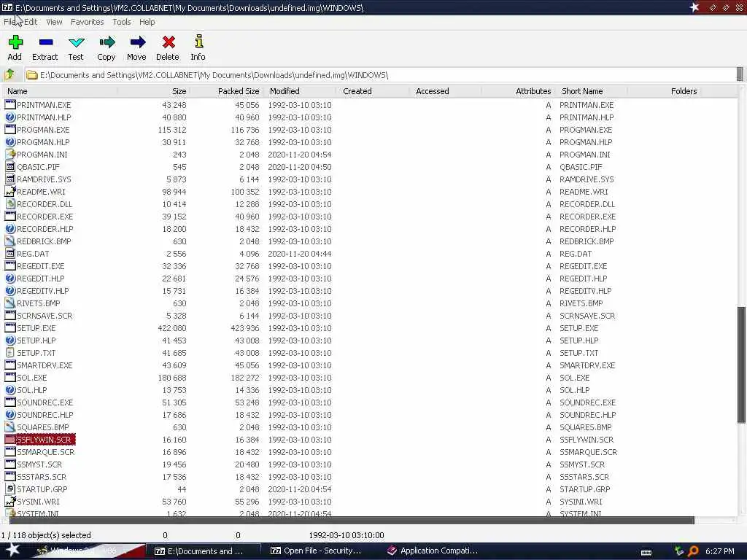
Task: Click the address path input field
Action: [379, 75]
